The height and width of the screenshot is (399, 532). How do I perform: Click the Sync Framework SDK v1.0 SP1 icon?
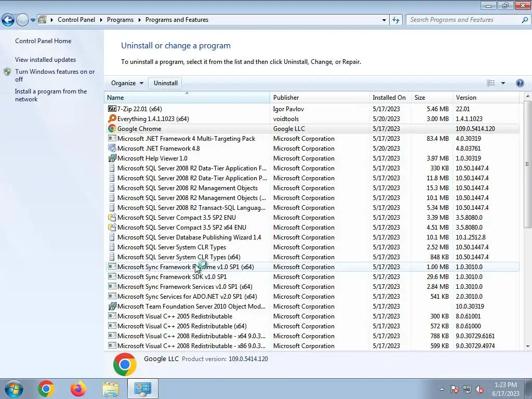coord(112,276)
